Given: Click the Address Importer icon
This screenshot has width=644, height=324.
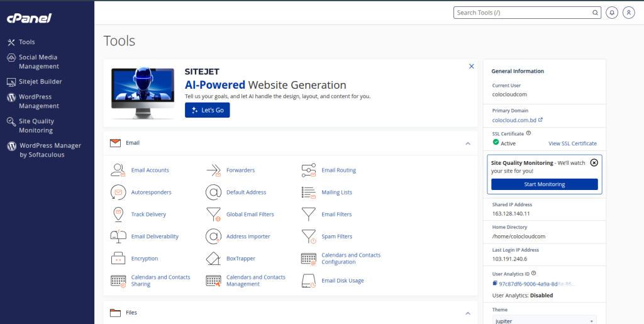Looking at the screenshot, I should [213, 237].
